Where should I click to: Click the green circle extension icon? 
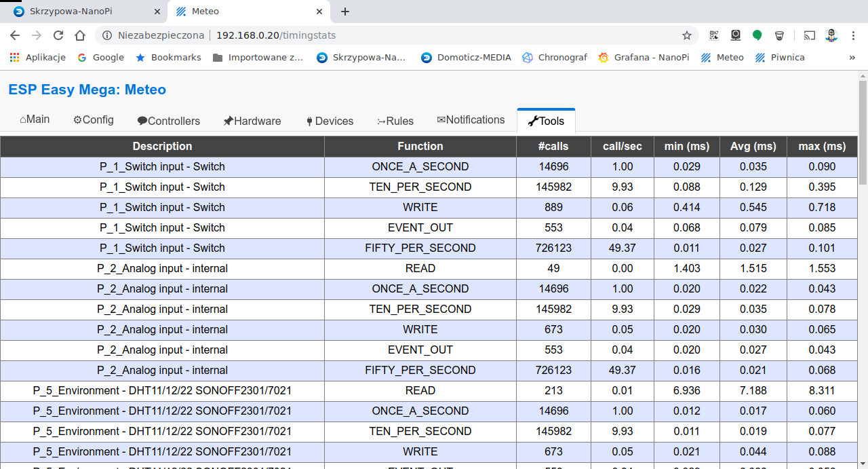coord(757,35)
